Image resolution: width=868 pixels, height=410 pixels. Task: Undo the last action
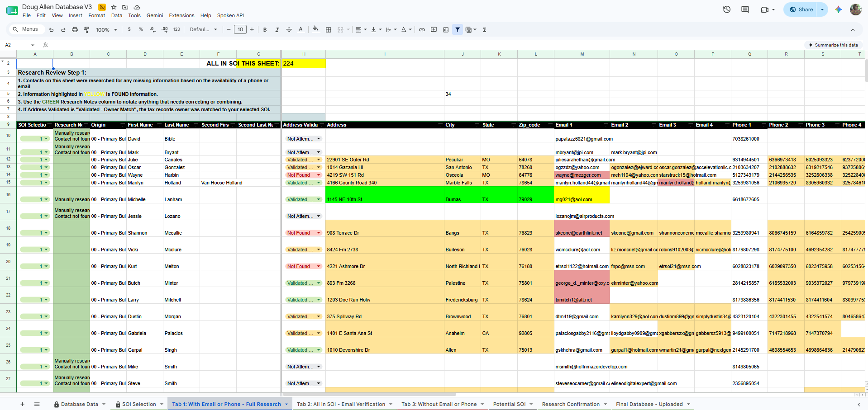click(51, 30)
